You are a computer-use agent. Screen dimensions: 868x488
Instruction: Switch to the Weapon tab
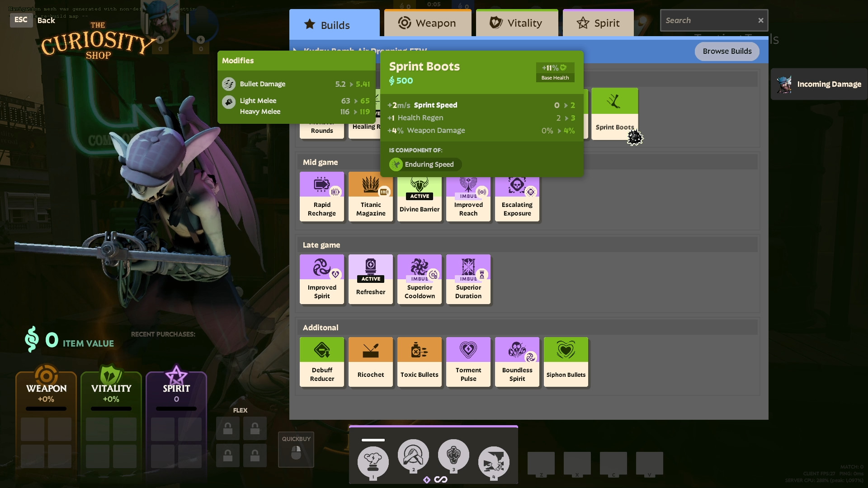[427, 23]
